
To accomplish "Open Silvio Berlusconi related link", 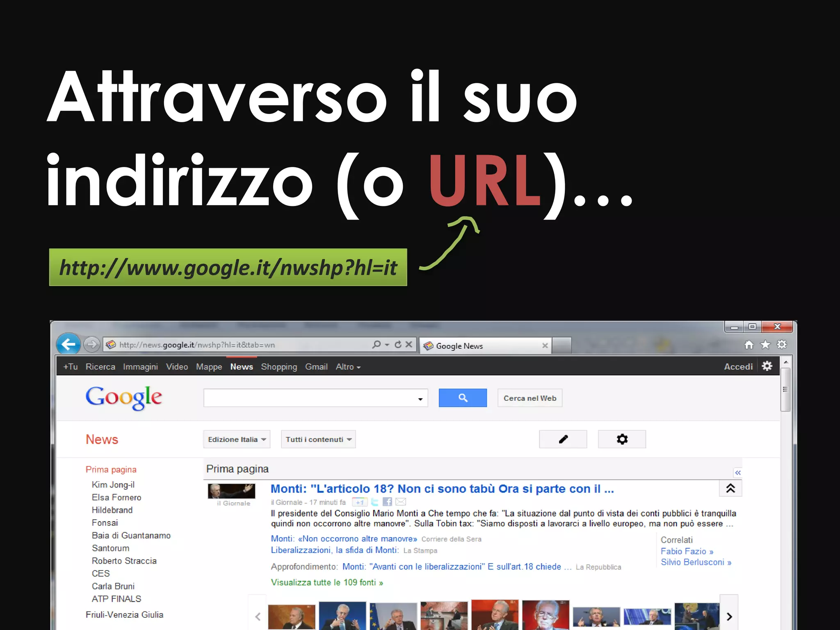I will click(696, 562).
